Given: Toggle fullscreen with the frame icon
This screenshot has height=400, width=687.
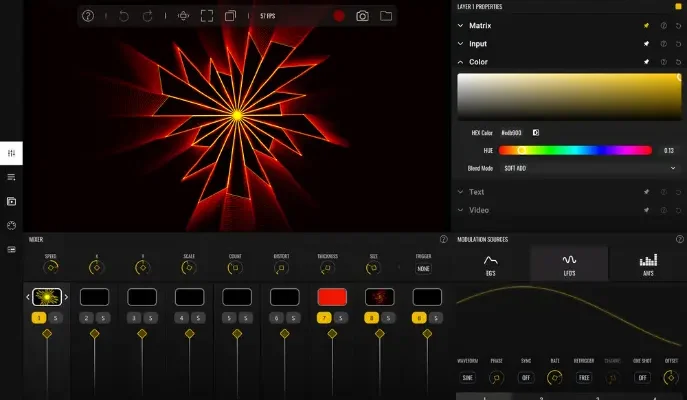Looking at the screenshot, I should (207, 16).
